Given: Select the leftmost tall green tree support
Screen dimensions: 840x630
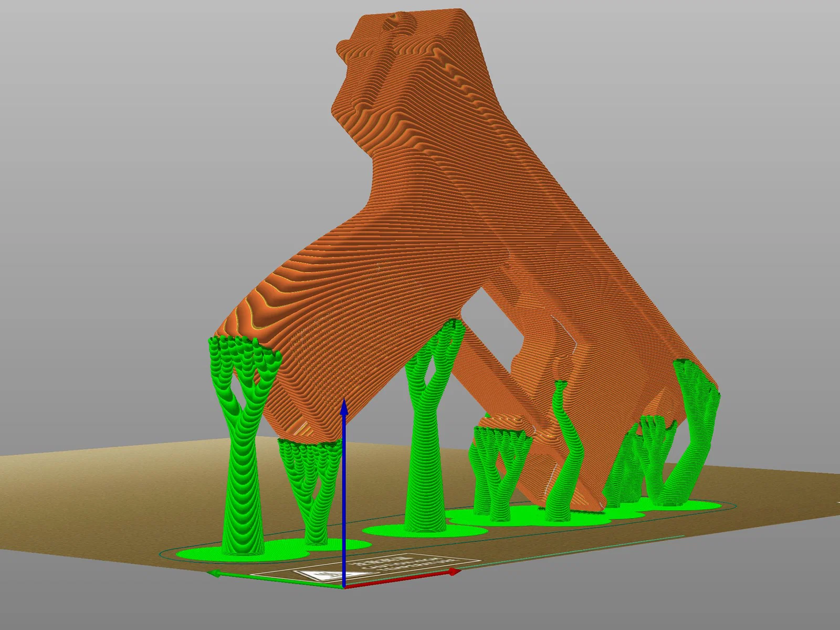Looking at the screenshot, I should [x=243, y=445].
